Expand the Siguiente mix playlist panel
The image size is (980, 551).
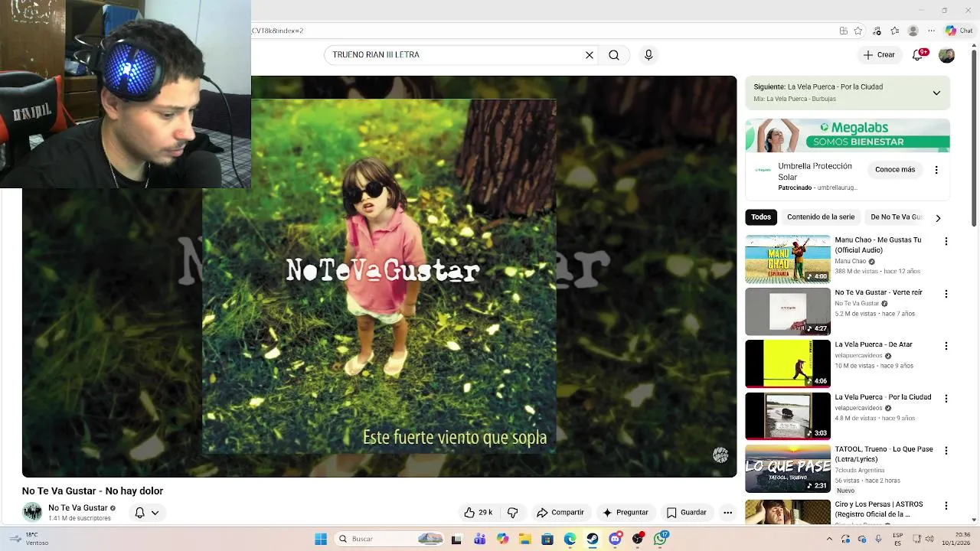pos(936,93)
